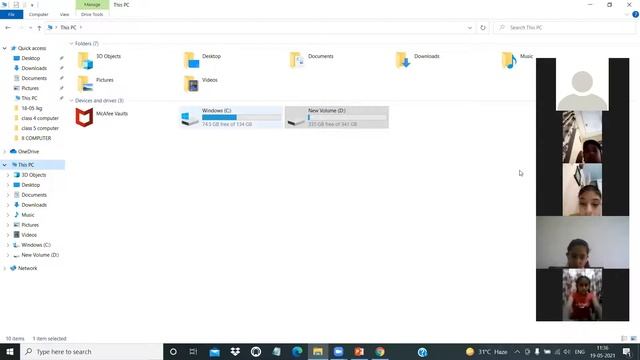Select OneDrive in navigation pane
Screen dimensions: 640x360
click(28, 151)
